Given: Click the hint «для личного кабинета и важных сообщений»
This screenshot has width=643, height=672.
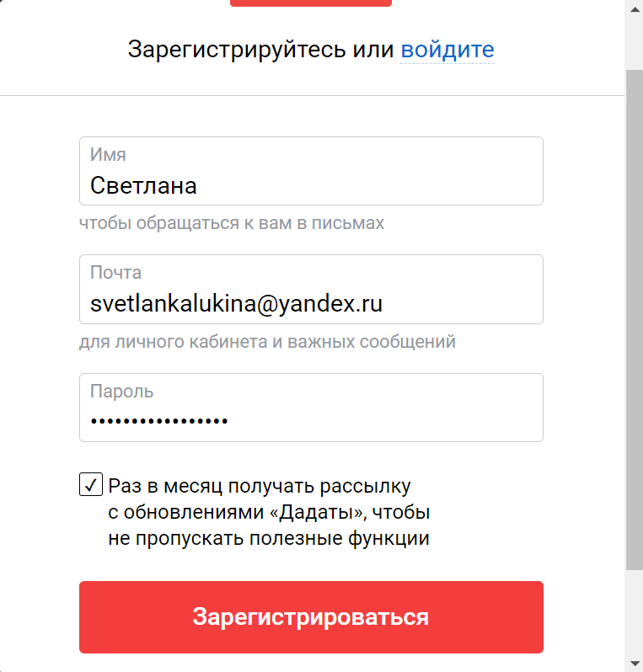Looking at the screenshot, I should (x=267, y=342).
